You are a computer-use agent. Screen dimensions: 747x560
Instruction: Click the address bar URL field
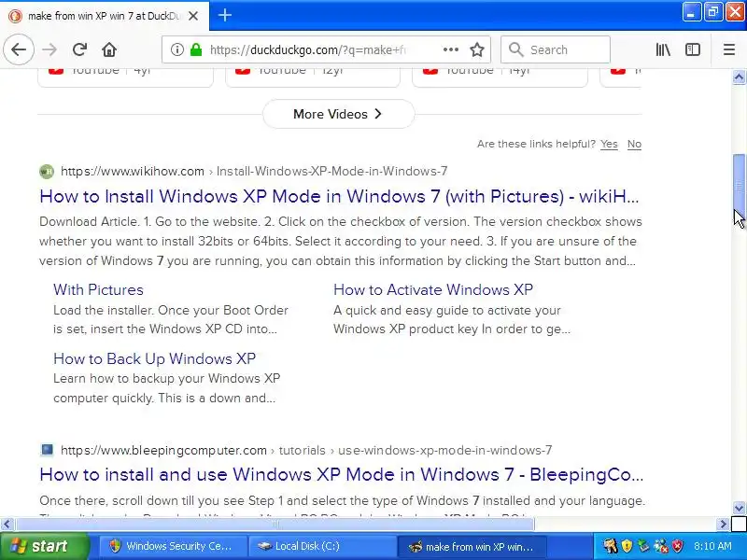point(324,49)
